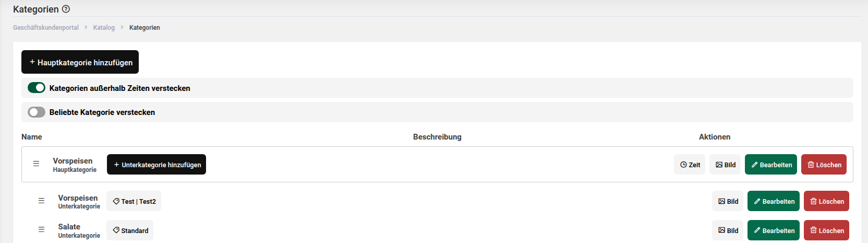Open Bild for Salate Unterkategorie

(x=728, y=230)
